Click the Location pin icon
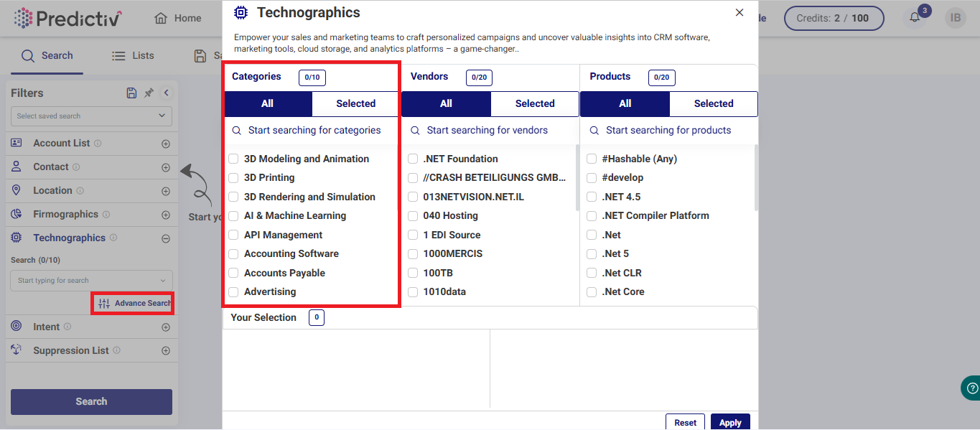The height and width of the screenshot is (430, 980). [17, 190]
